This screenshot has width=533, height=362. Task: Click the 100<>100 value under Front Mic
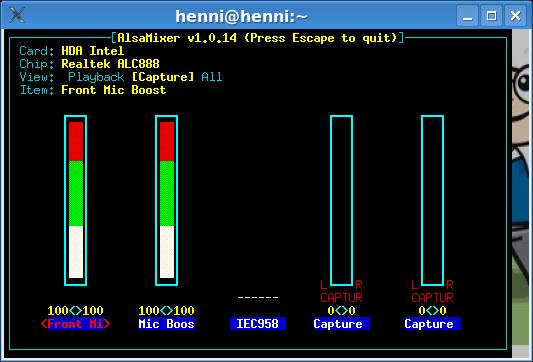[x=75, y=311]
